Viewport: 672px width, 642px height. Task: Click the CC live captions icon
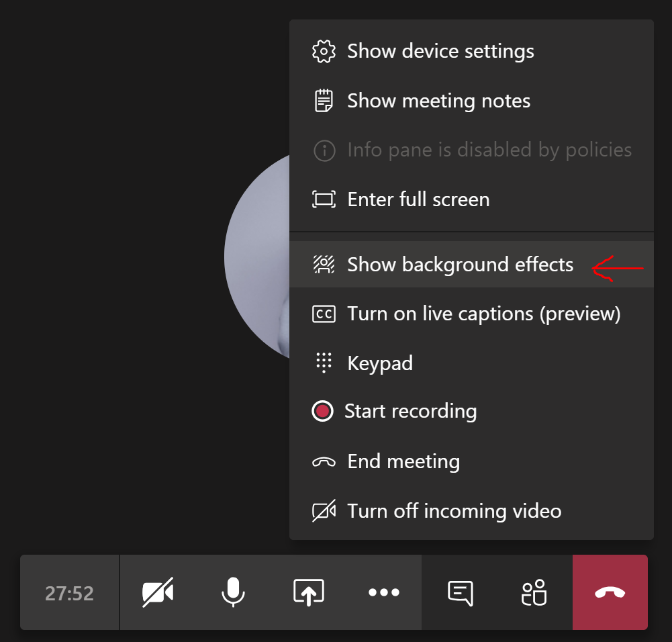[x=324, y=314]
